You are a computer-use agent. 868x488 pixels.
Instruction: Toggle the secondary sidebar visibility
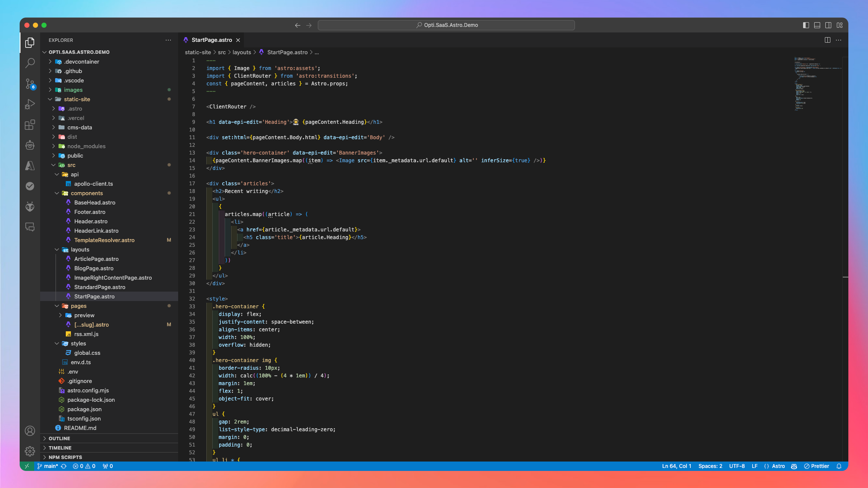point(828,25)
